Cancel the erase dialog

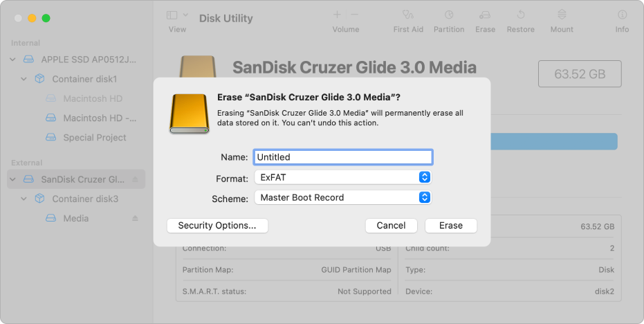point(391,225)
